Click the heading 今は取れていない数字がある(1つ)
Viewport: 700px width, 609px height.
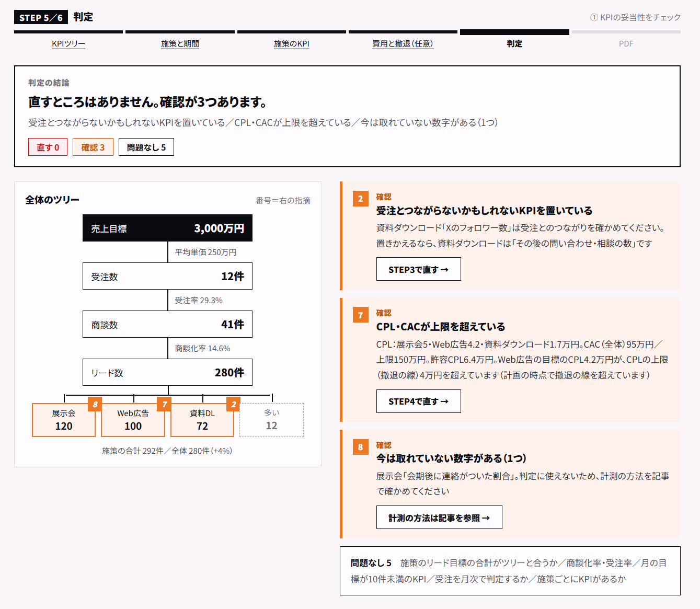[451, 458]
